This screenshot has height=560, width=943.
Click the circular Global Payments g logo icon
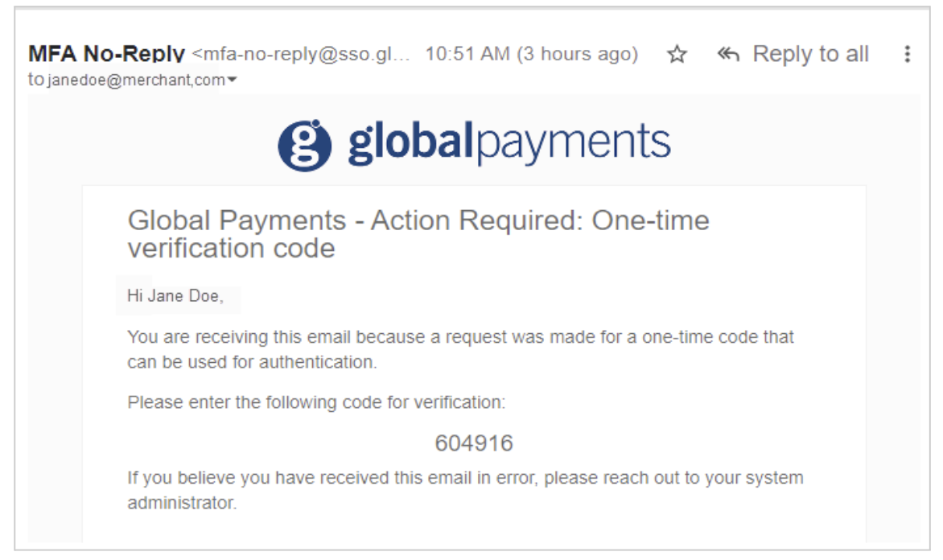pos(305,145)
